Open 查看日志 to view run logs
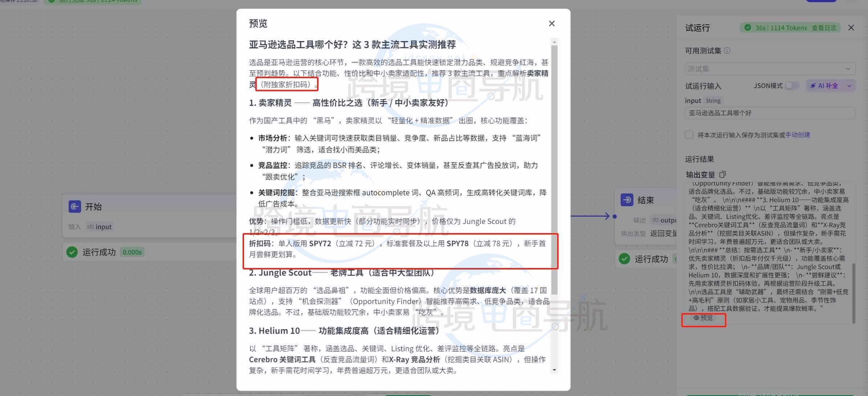 824,28
